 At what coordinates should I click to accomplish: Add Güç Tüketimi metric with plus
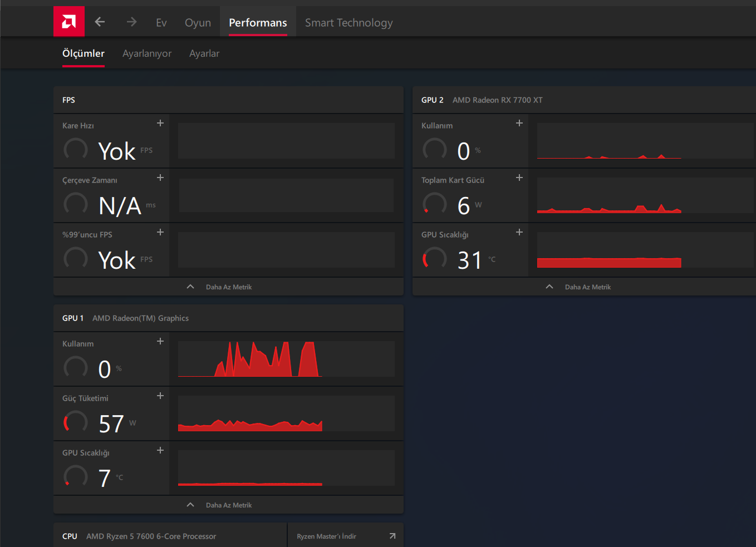point(160,396)
